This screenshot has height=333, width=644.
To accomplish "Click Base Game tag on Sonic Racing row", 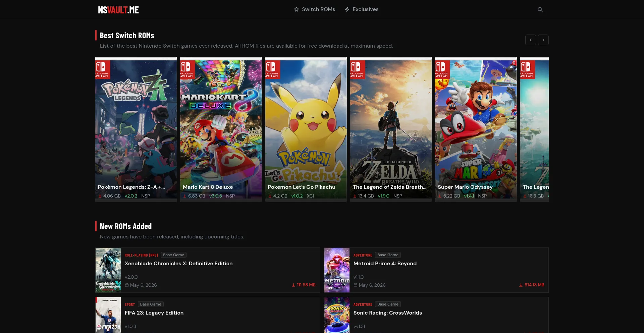I will (388, 304).
